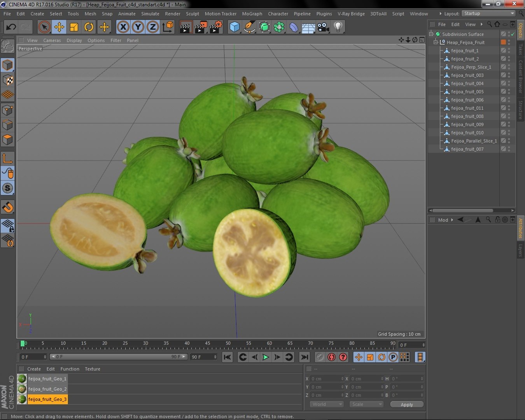Select feijoa_fruit_Geo_3 material thumbnail
This screenshot has width=525, height=420.
22,399
